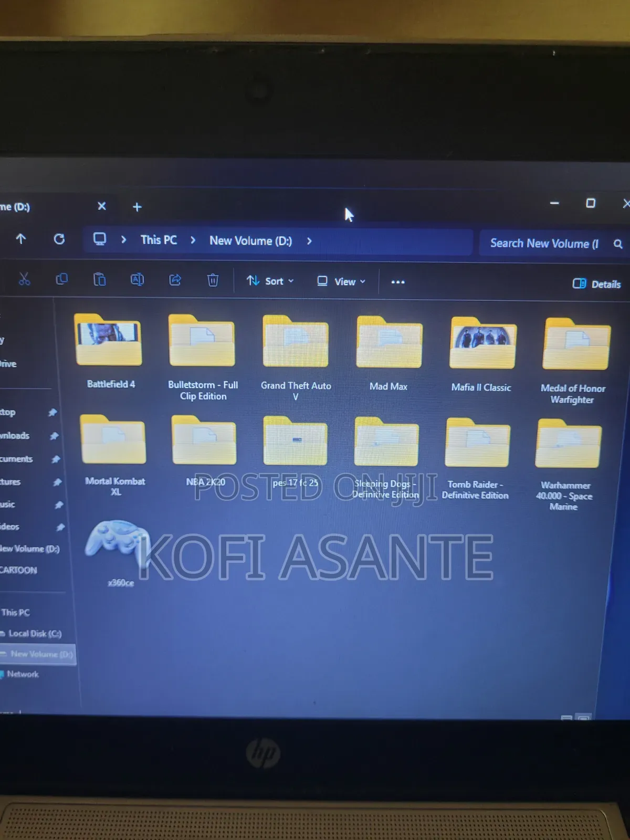This screenshot has width=630, height=840.
Task: Click This PC in the address bar
Action: [x=159, y=240]
